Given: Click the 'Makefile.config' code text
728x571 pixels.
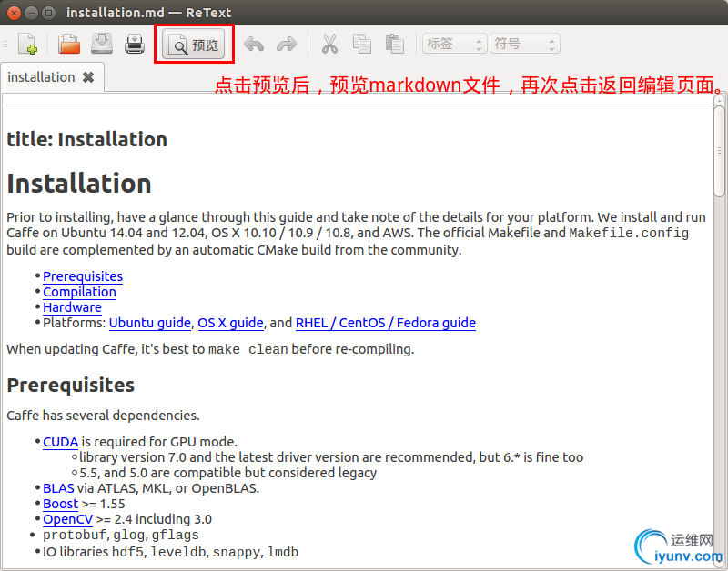Looking at the screenshot, I should [629, 233].
